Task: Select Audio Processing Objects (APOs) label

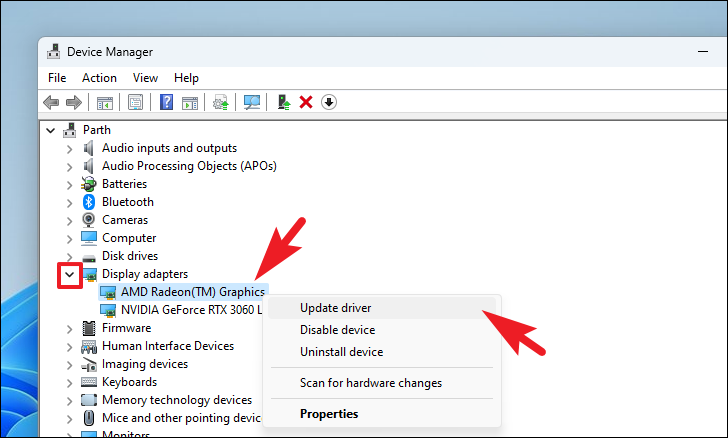Action: pos(189,166)
